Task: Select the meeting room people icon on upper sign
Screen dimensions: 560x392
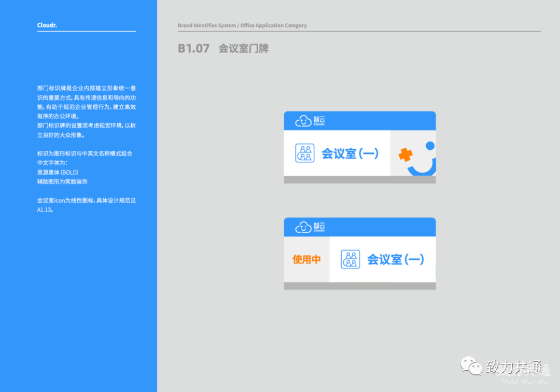Action: (x=305, y=153)
